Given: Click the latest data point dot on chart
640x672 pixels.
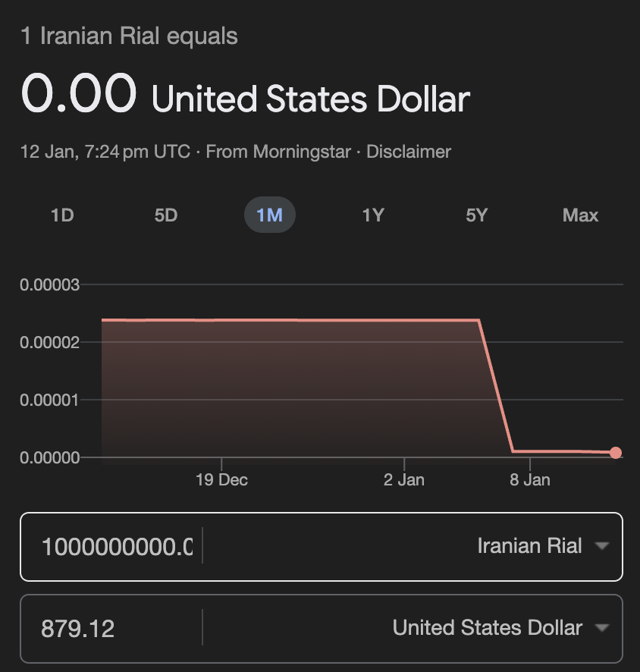Looking at the screenshot, I should coord(616,453).
